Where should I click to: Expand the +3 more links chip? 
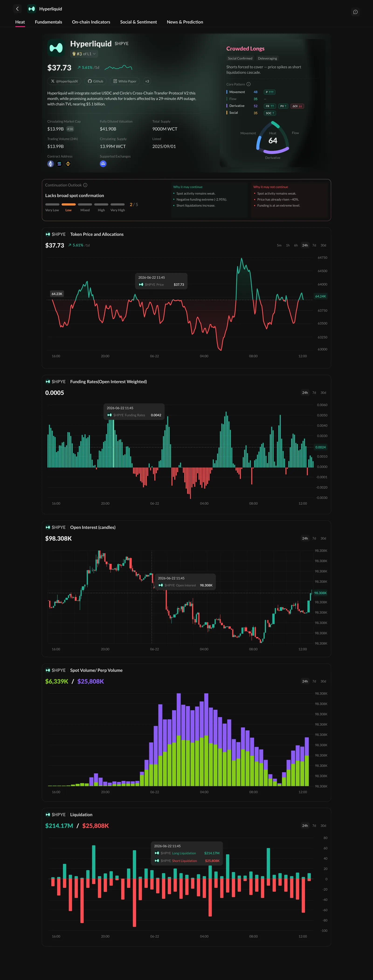click(147, 81)
